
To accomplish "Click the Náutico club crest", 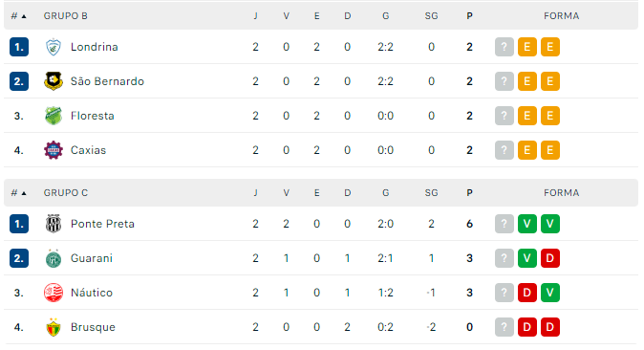I will coord(54,293).
